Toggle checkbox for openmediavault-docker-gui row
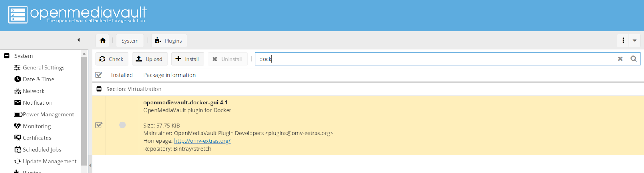644x173 pixels. coord(99,125)
